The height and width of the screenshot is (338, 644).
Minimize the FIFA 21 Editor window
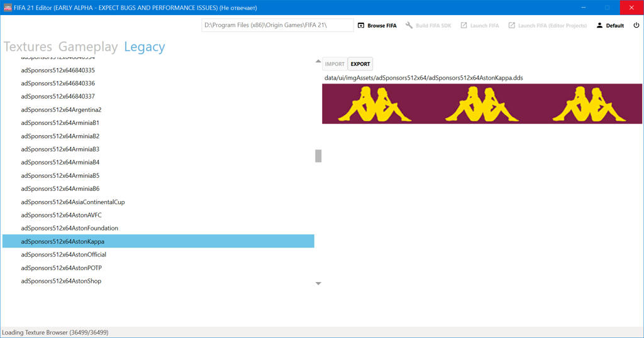tap(584, 8)
